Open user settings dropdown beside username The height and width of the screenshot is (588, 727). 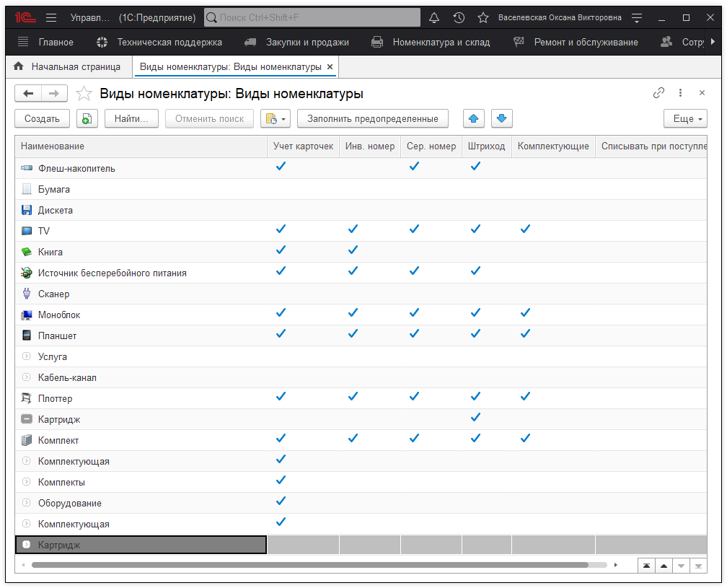(x=636, y=17)
